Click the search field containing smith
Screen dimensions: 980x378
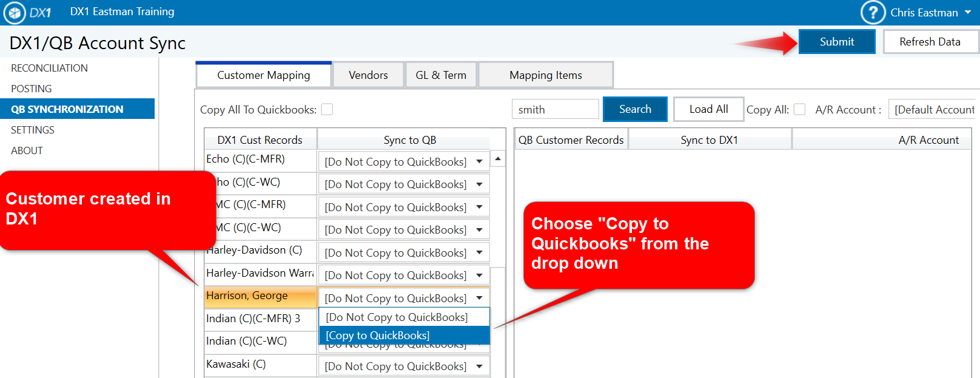click(555, 109)
